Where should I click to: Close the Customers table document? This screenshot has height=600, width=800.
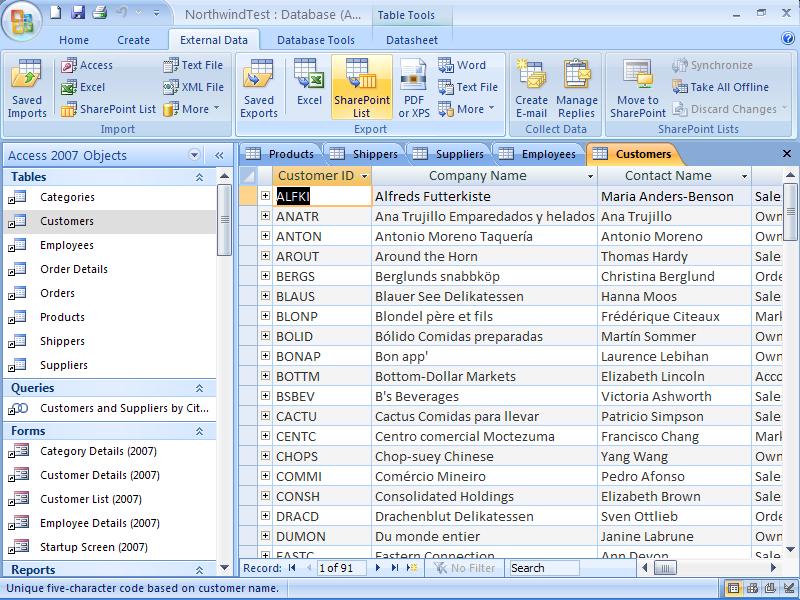pos(787,154)
